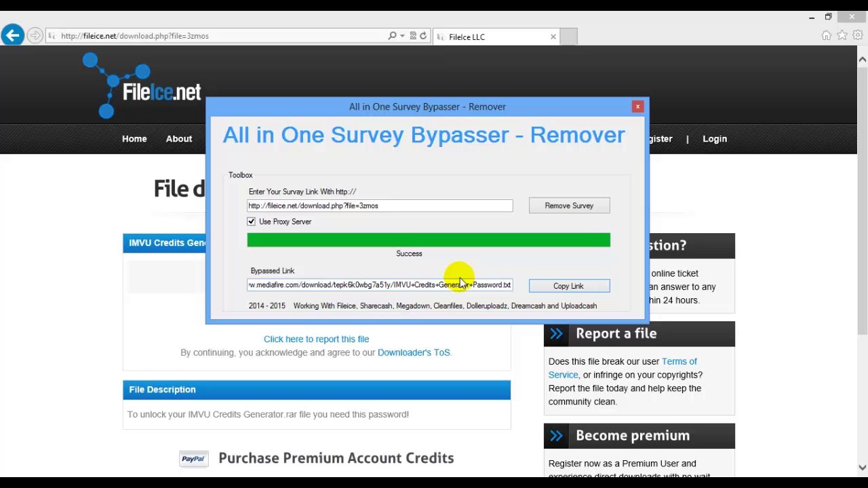Restore down the browser window
868x488 pixels.
pos(828,17)
